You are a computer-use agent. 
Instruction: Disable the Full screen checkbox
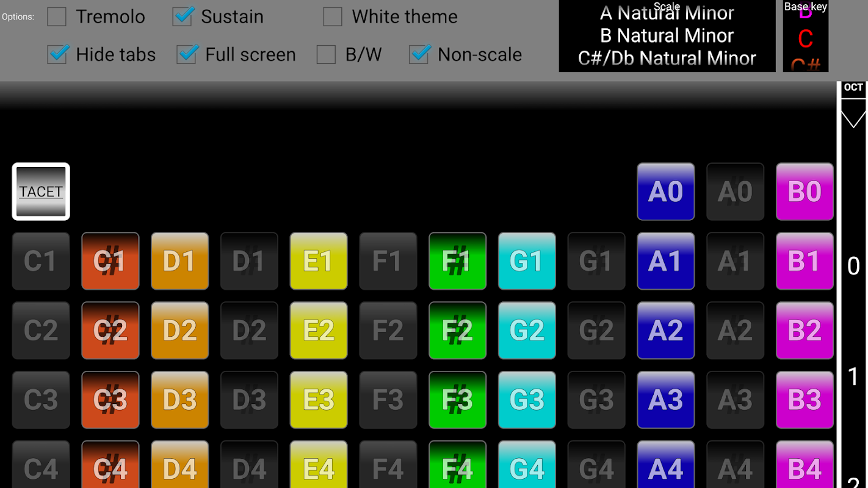pyautogui.click(x=186, y=54)
